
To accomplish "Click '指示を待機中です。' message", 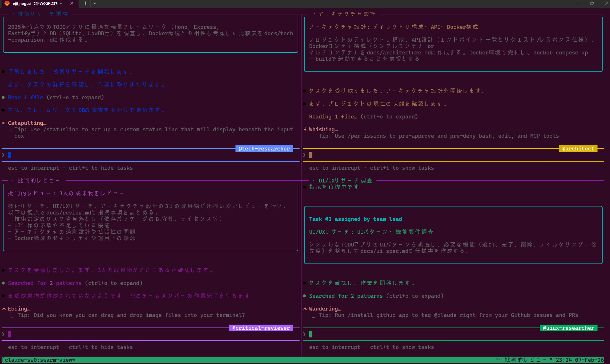I will (336, 187).
